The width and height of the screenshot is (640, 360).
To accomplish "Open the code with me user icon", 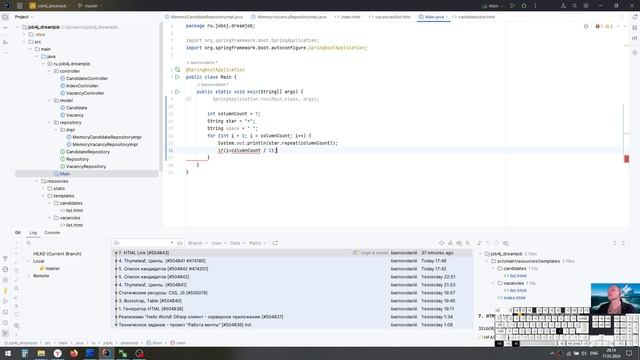I will pyautogui.click(x=563, y=6).
